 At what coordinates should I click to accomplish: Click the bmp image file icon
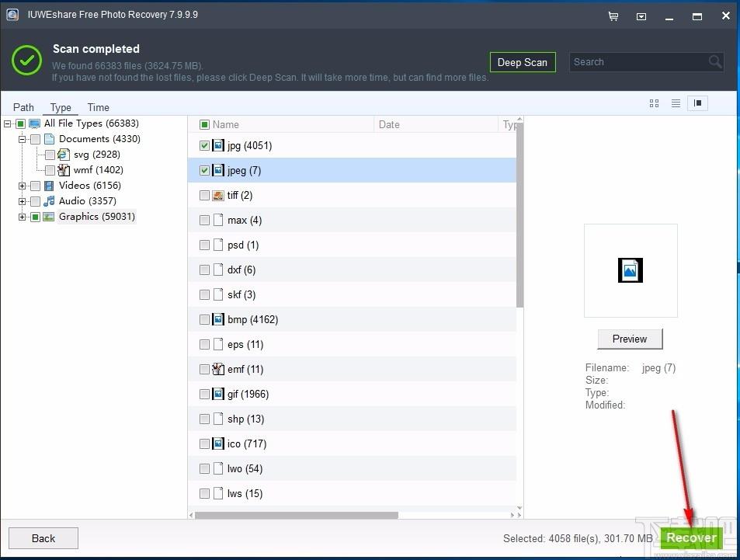point(218,319)
